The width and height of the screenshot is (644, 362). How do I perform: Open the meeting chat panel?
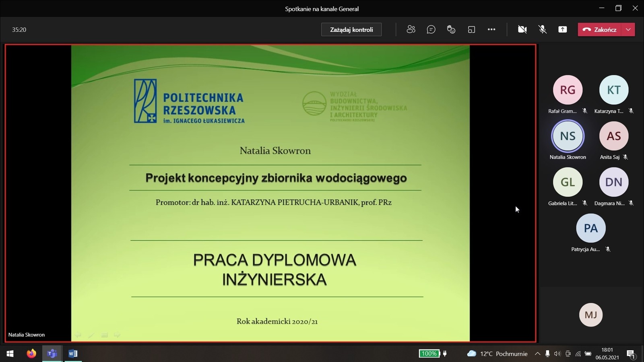(x=431, y=29)
